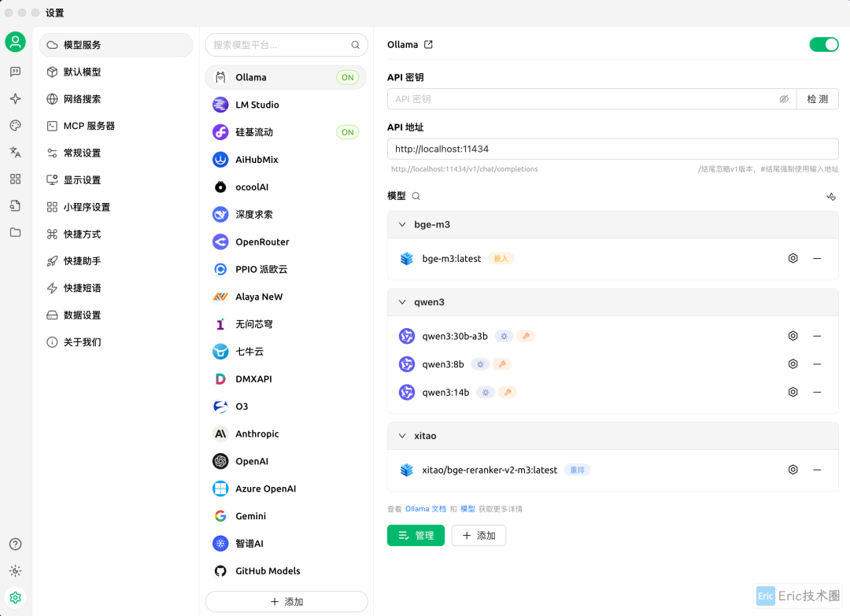The image size is (850, 616).
Task: Select Gemini provider
Action: click(x=286, y=516)
